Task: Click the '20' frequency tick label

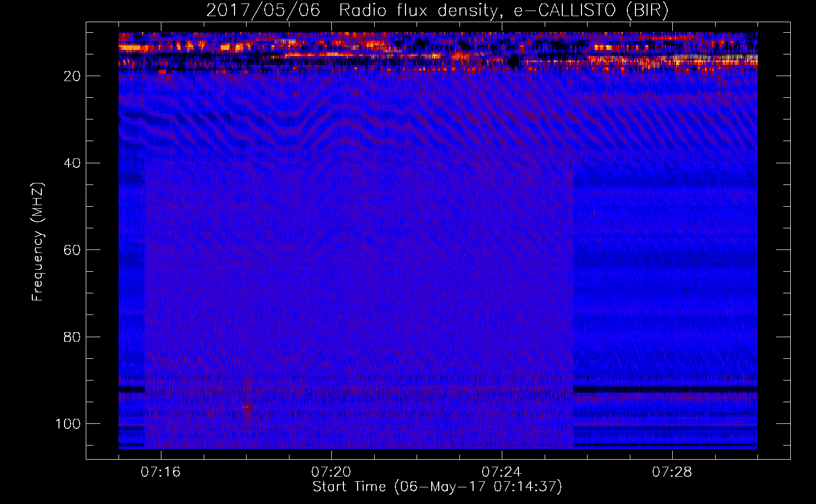Action: 72,76
